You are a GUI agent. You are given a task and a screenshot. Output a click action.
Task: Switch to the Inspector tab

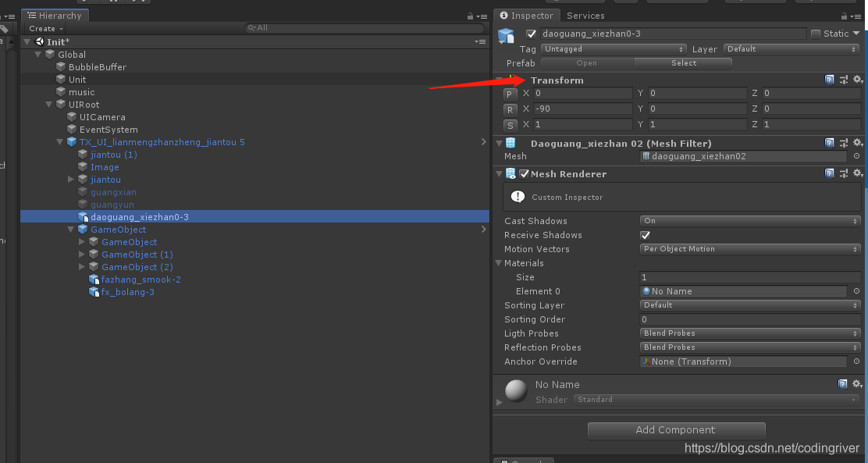click(x=526, y=16)
